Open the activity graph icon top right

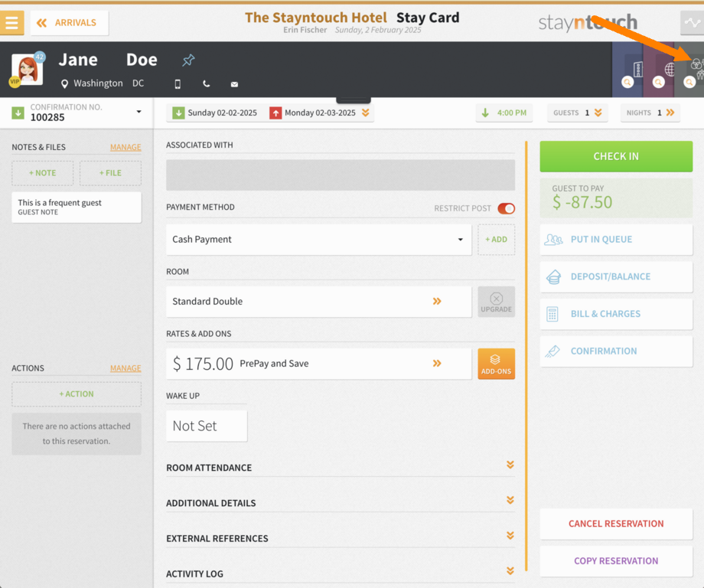tap(692, 22)
